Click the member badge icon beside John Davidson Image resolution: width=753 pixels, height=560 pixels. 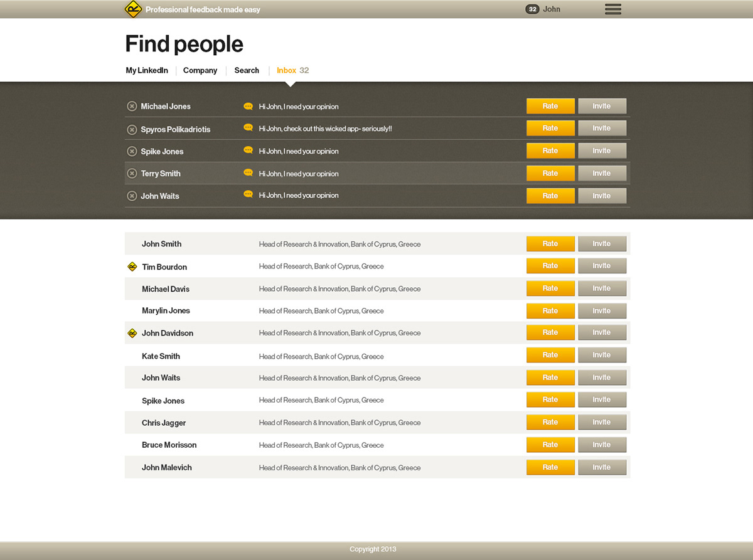132,333
